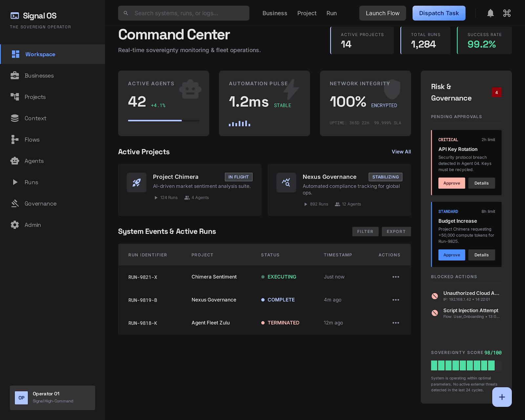Click the floating plus add button
525x420 pixels.
pos(502,397)
